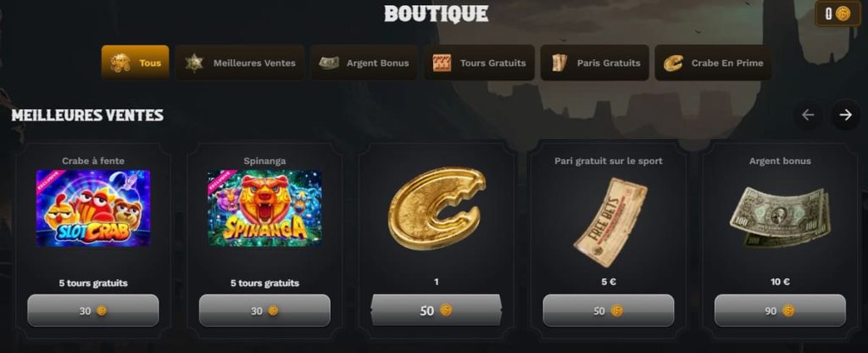The height and width of the screenshot is (353, 868).
Task: Click the Pari gratuit sur le sport title
Action: (x=609, y=160)
